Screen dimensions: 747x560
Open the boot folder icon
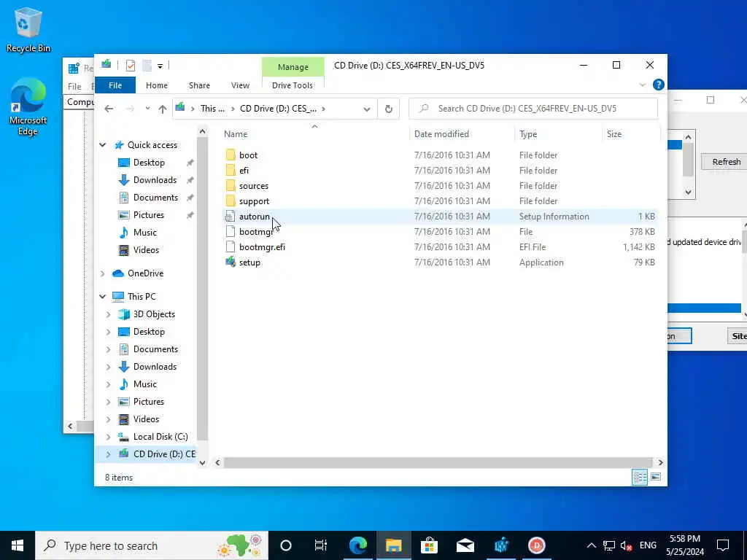[231, 155]
